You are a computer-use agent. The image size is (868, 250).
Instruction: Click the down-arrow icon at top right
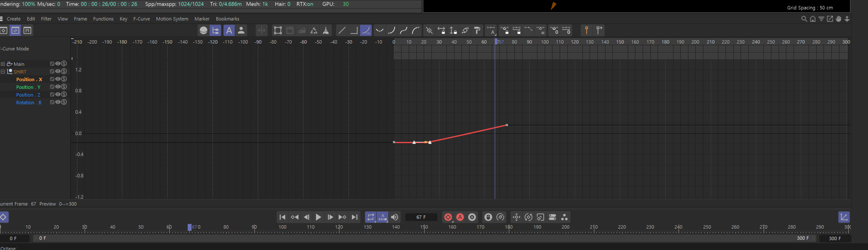tap(847, 19)
